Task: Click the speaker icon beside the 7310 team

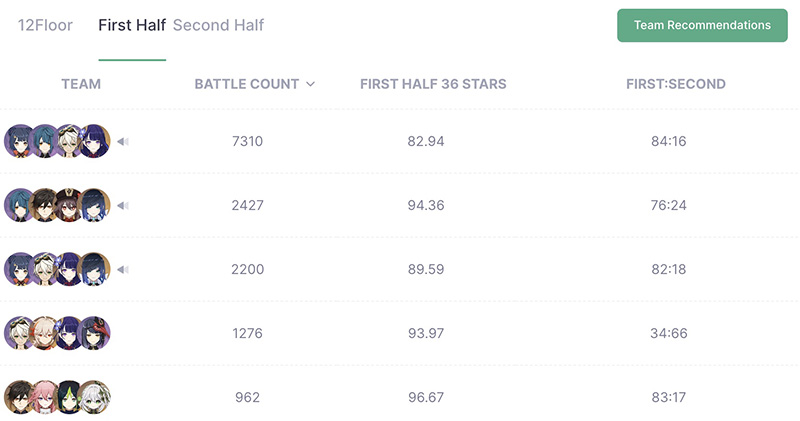Action: (123, 141)
